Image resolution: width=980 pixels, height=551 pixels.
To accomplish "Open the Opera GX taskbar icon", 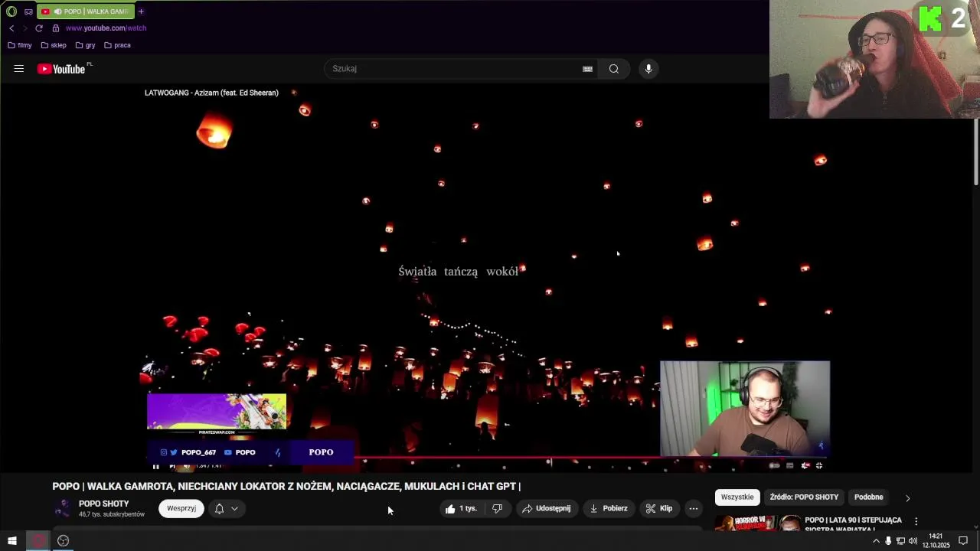I will click(38, 541).
